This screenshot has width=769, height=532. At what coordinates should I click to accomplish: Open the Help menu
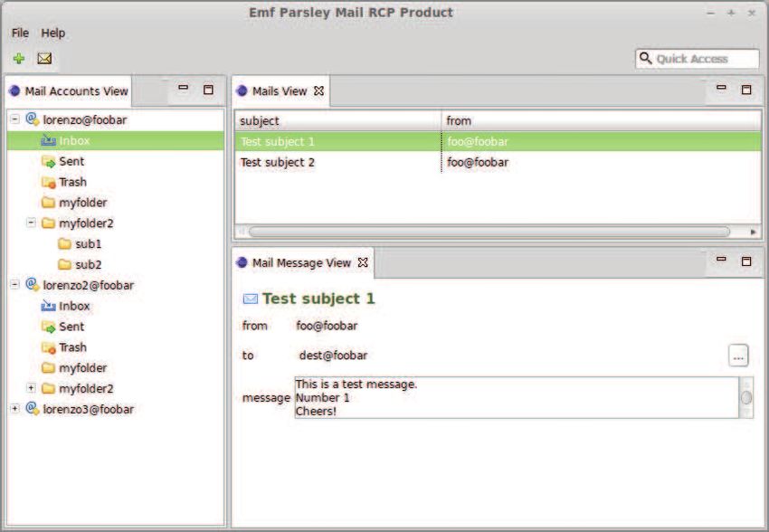pyautogui.click(x=53, y=33)
